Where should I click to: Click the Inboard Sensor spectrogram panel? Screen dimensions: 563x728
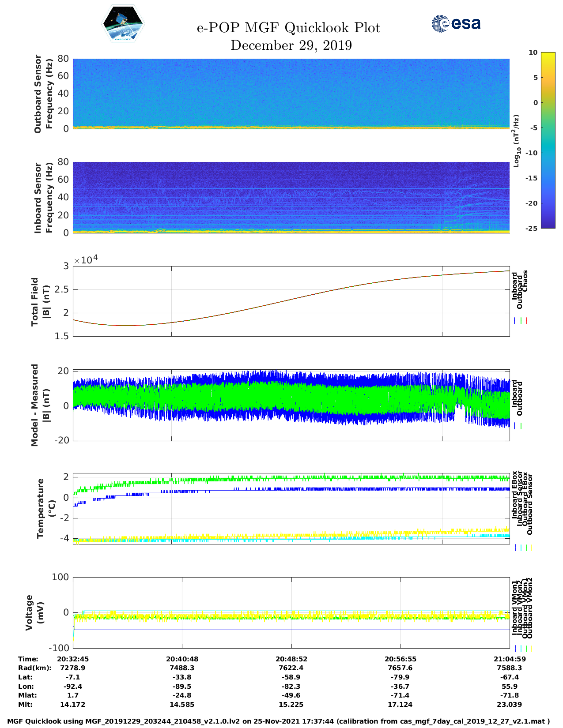[x=291, y=197]
